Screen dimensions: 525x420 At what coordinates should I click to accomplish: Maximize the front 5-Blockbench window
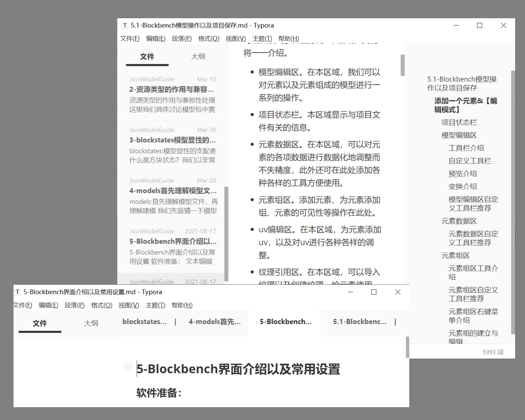(374, 292)
